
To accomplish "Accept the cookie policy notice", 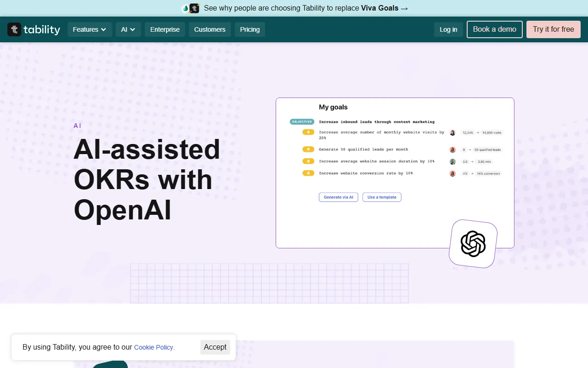I will coord(215,347).
